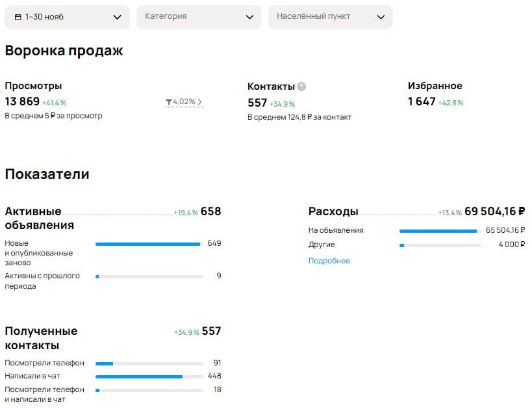Click the +19,4% active listings change
Screen dimensions: 532x409
coord(186,213)
